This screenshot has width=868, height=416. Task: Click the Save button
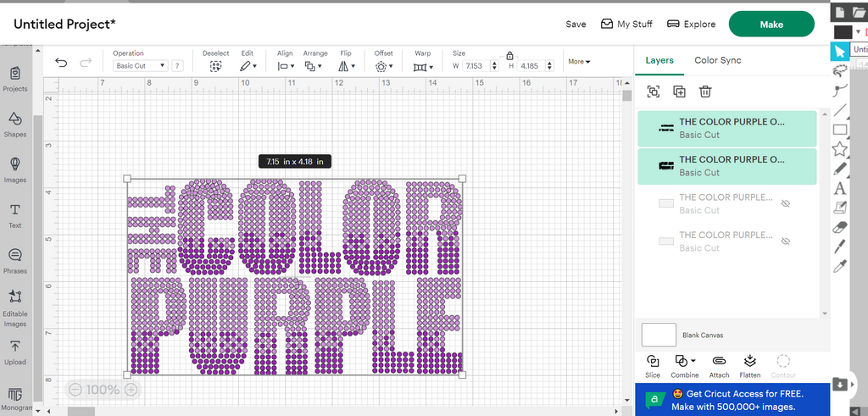click(x=576, y=25)
